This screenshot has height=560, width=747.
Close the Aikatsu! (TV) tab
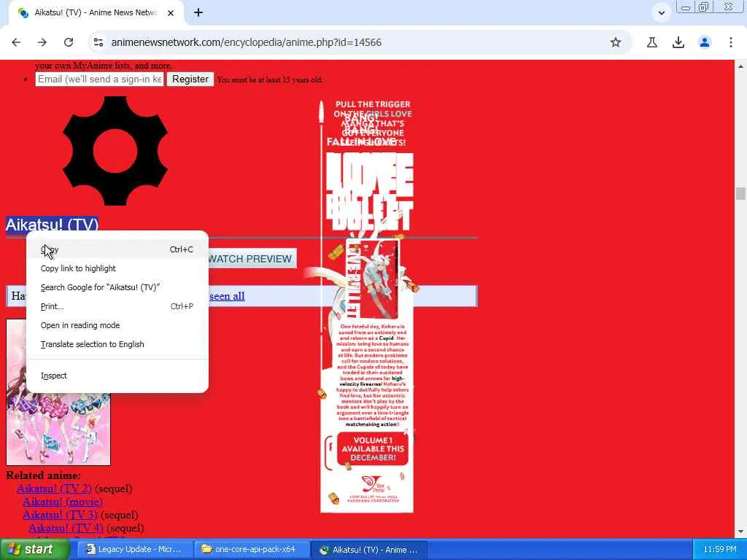(x=171, y=13)
